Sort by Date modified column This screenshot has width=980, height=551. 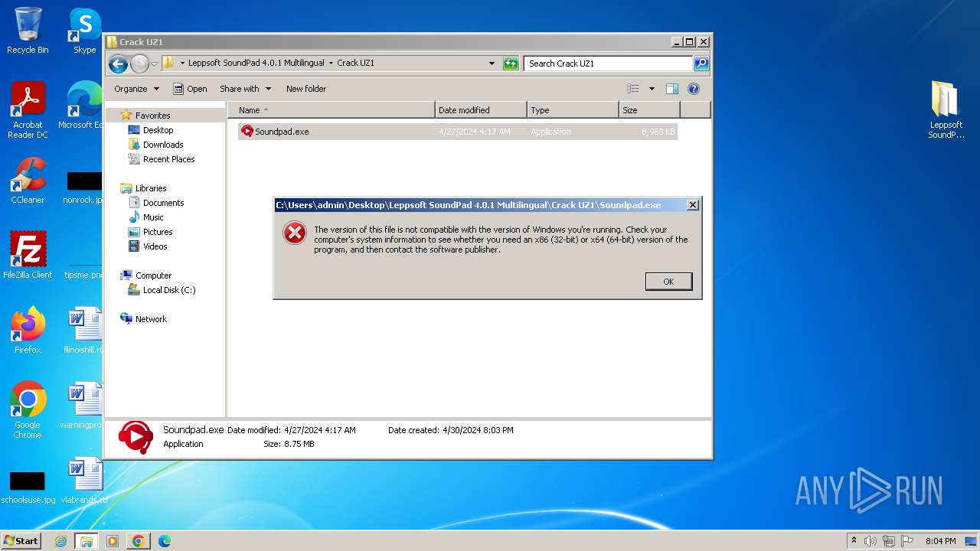coord(481,110)
